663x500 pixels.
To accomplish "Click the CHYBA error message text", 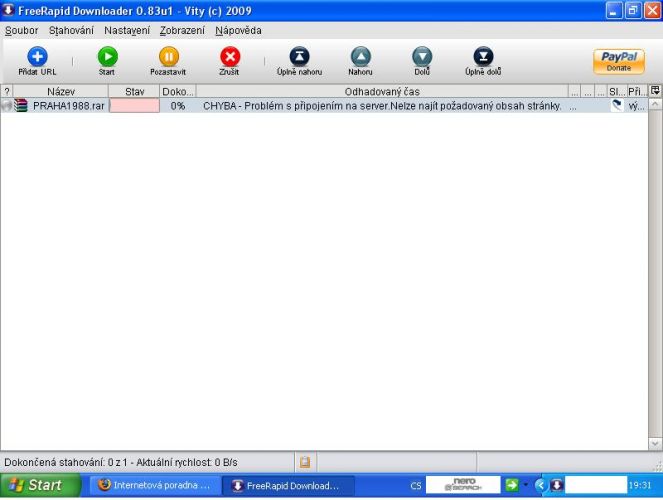I will [382, 106].
